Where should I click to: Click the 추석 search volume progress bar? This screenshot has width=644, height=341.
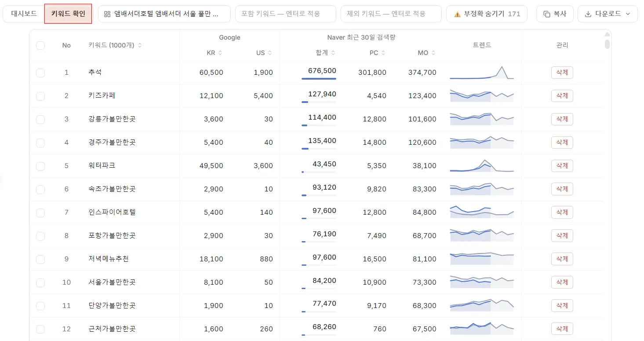[319, 79]
